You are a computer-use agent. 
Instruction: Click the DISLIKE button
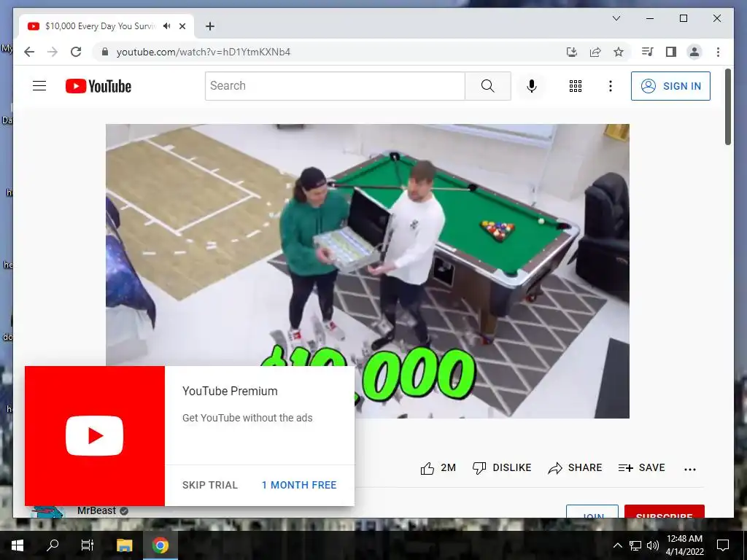click(502, 468)
